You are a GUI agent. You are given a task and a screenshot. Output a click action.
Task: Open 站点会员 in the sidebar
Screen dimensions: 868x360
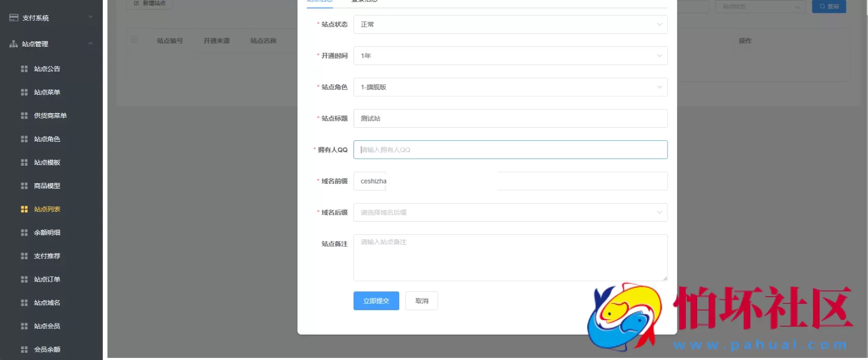(x=47, y=326)
